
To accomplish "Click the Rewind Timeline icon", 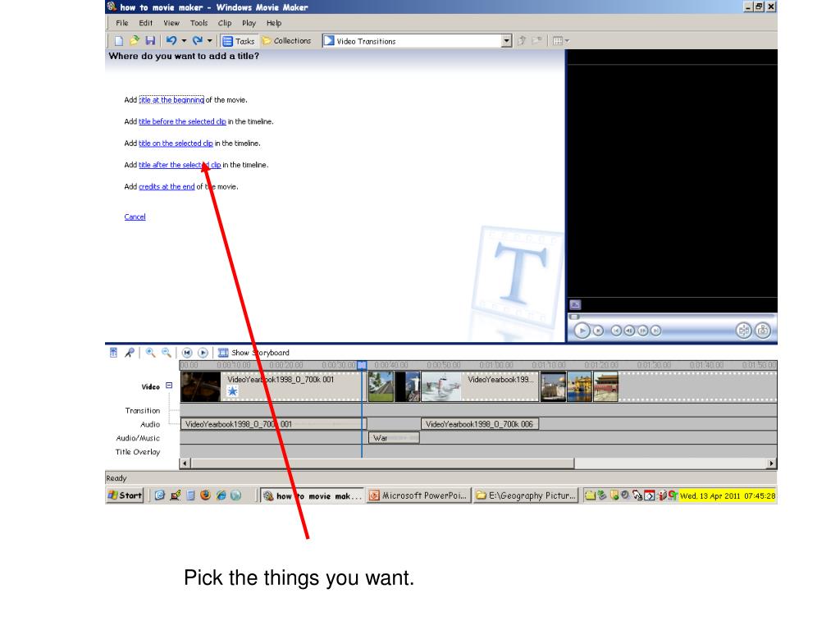I will pyautogui.click(x=187, y=353).
